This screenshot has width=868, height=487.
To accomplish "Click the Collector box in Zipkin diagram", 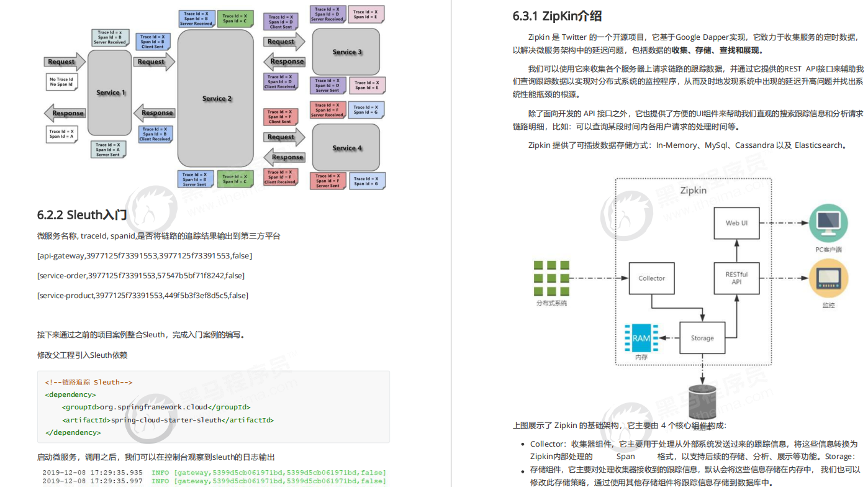I will 651,278.
